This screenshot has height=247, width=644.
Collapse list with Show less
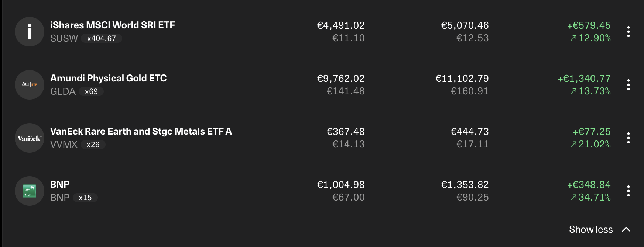[591, 229]
